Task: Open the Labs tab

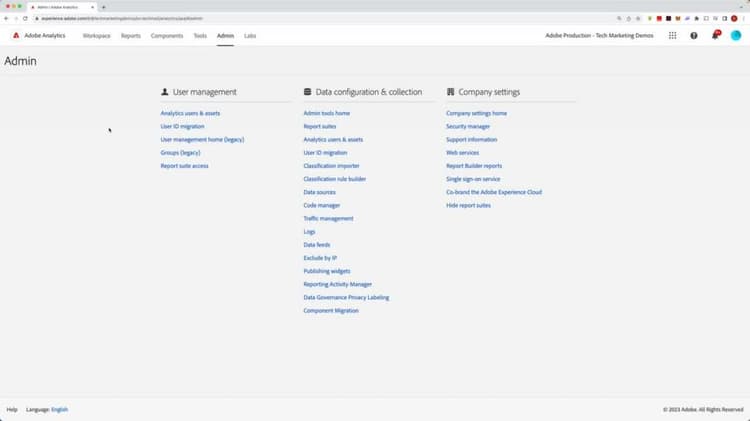Action: click(250, 36)
